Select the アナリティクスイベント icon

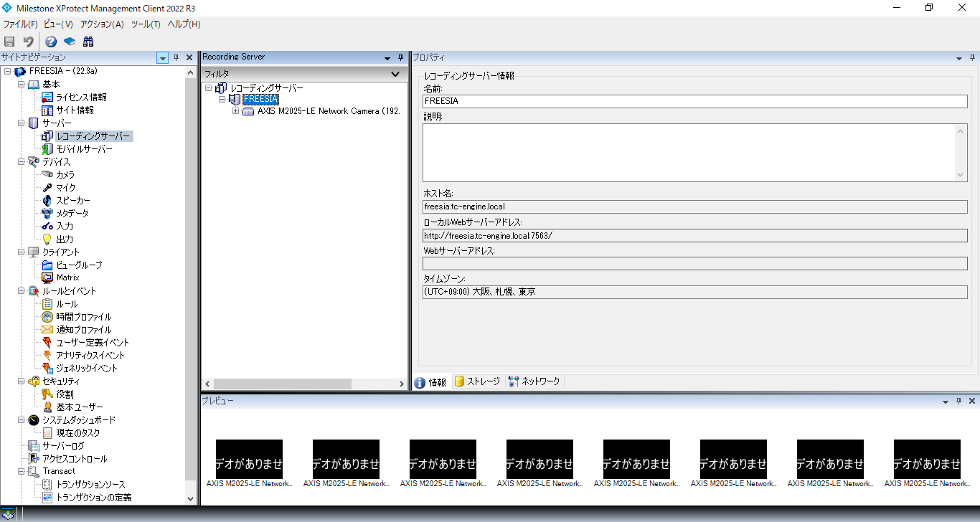[x=47, y=356]
